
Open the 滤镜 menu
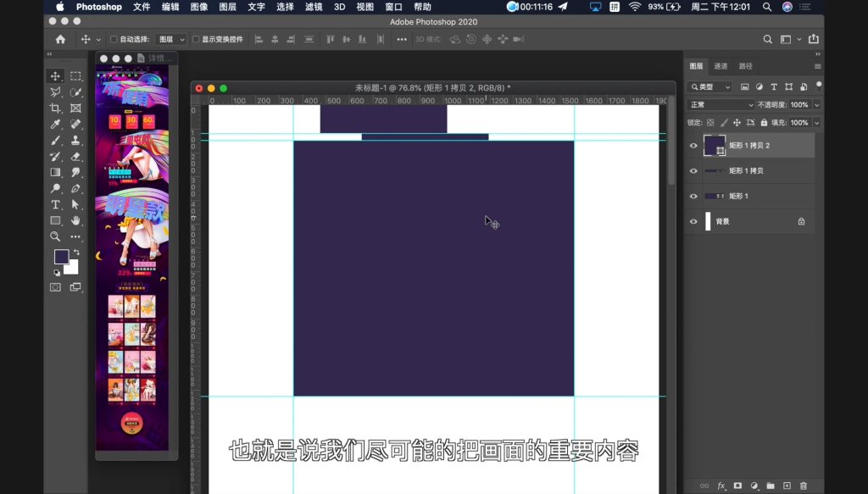[314, 7]
